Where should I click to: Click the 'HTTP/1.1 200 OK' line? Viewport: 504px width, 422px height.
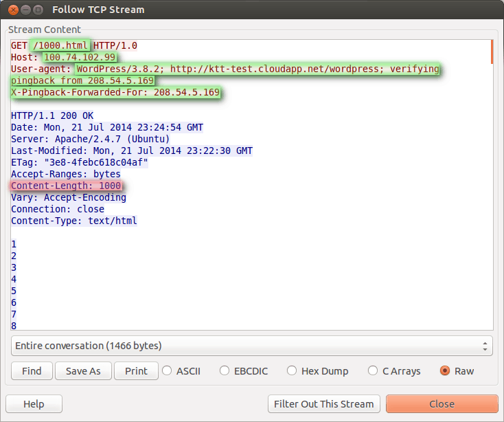point(52,115)
